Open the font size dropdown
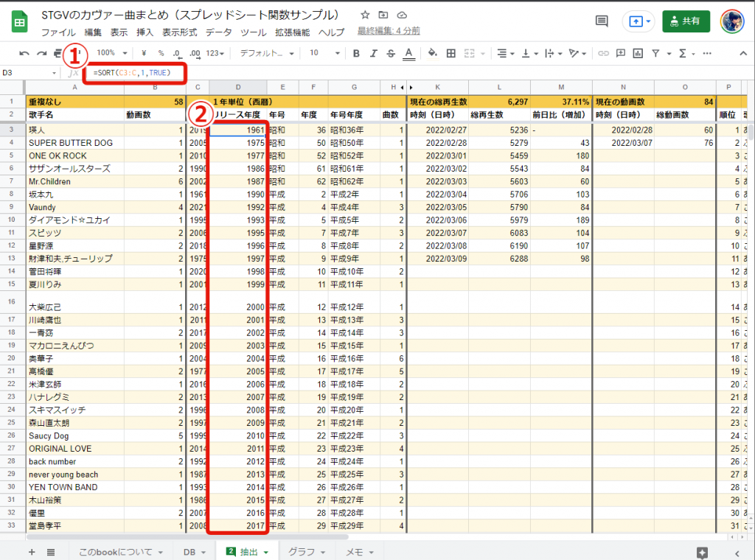 point(324,53)
